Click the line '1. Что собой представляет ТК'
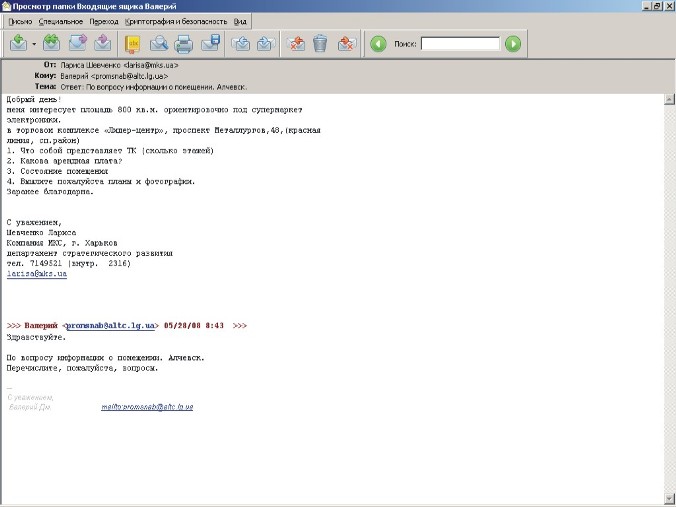Screen dimensions: 676x507 click(110, 150)
